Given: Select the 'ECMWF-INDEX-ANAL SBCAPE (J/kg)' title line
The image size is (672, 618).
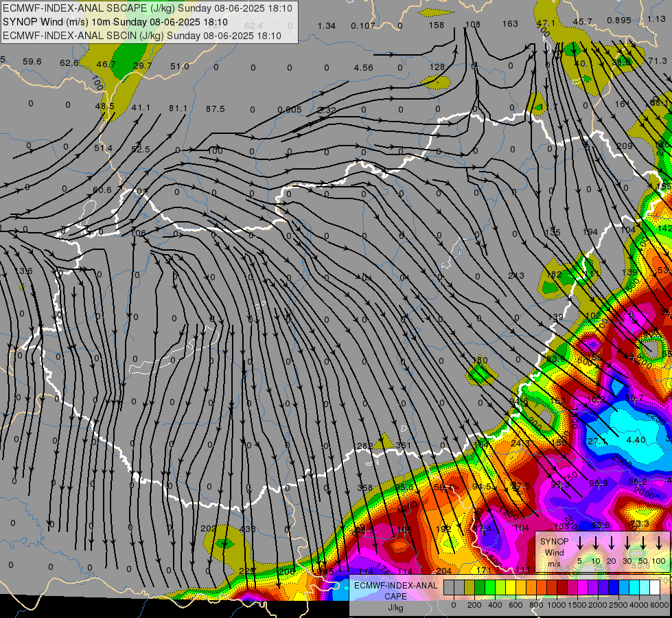Looking at the screenshot, I should click(x=148, y=8).
